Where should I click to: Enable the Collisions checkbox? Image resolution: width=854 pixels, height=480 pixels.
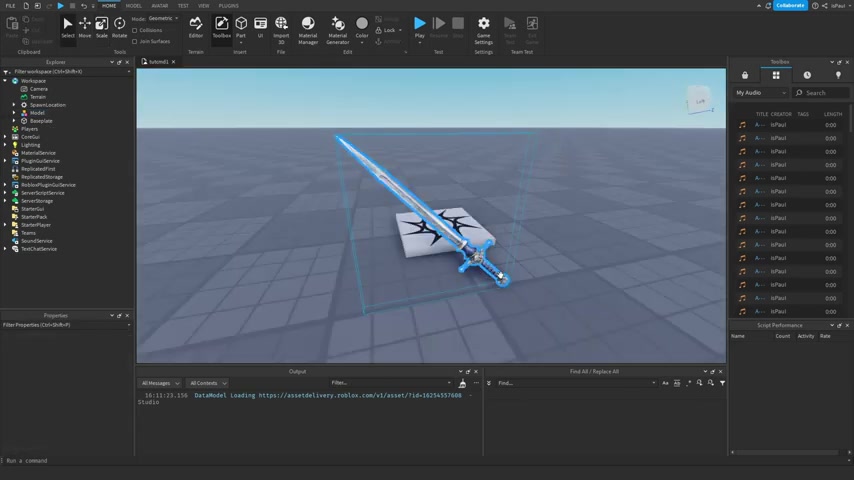pyautogui.click(x=135, y=31)
